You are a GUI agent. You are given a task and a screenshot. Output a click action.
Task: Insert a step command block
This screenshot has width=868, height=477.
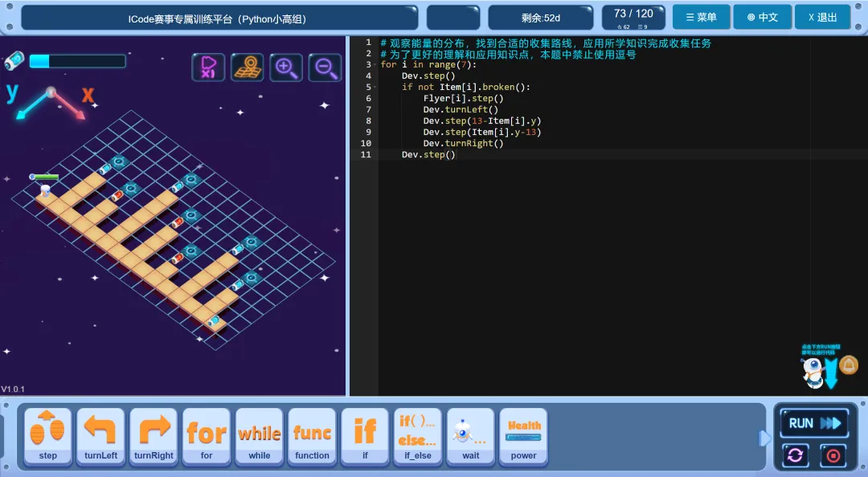click(x=47, y=436)
